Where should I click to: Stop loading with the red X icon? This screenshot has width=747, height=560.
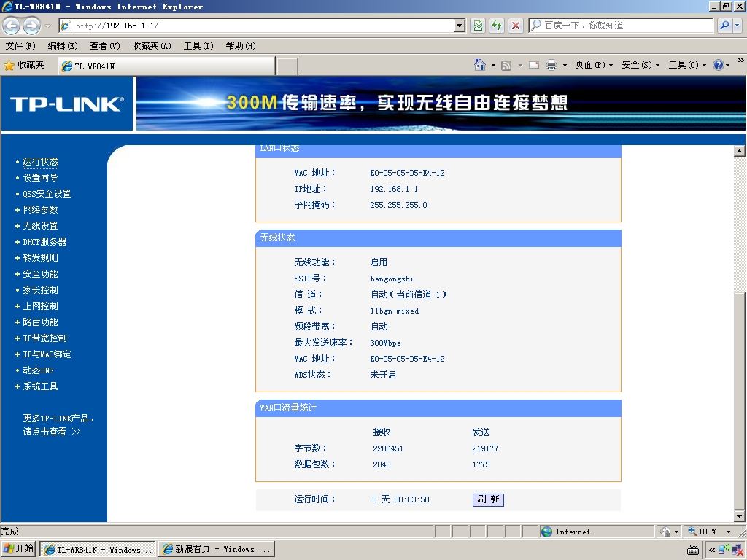coord(516,26)
